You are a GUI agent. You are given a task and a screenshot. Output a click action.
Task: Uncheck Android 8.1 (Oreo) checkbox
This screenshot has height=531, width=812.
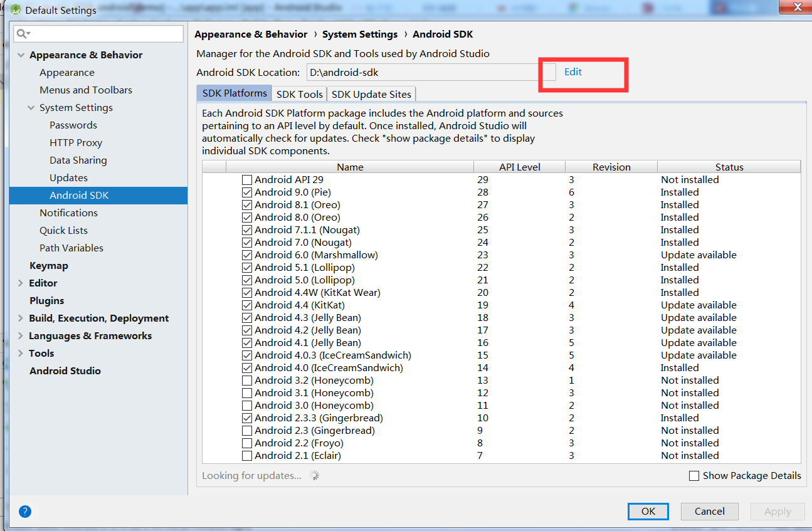coord(247,205)
